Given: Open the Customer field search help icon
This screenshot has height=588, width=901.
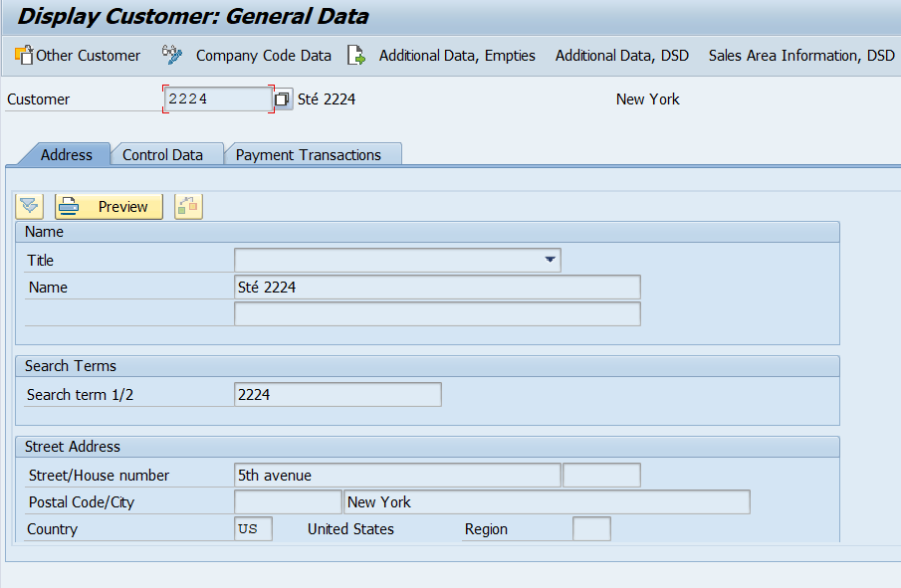Looking at the screenshot, I should click(282, 99).
